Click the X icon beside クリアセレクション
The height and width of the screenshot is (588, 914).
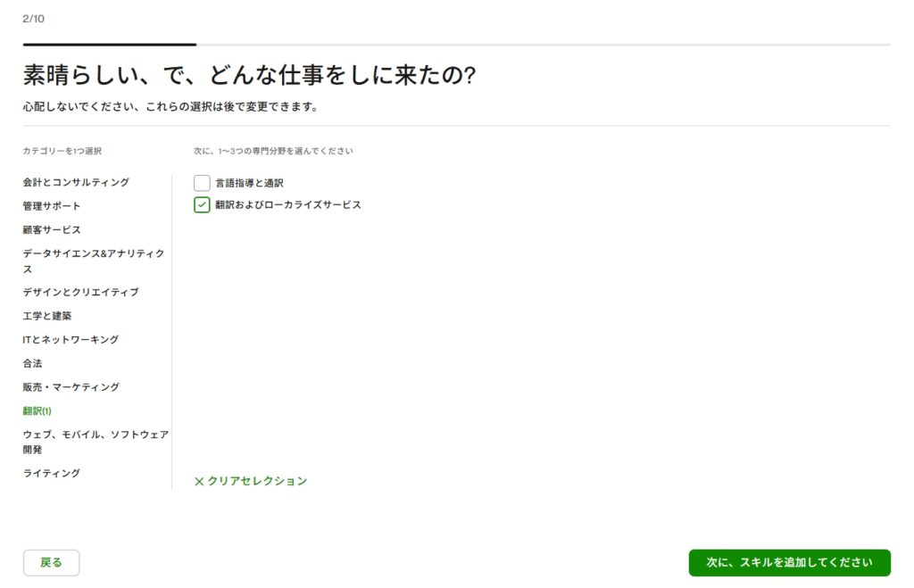199,481
